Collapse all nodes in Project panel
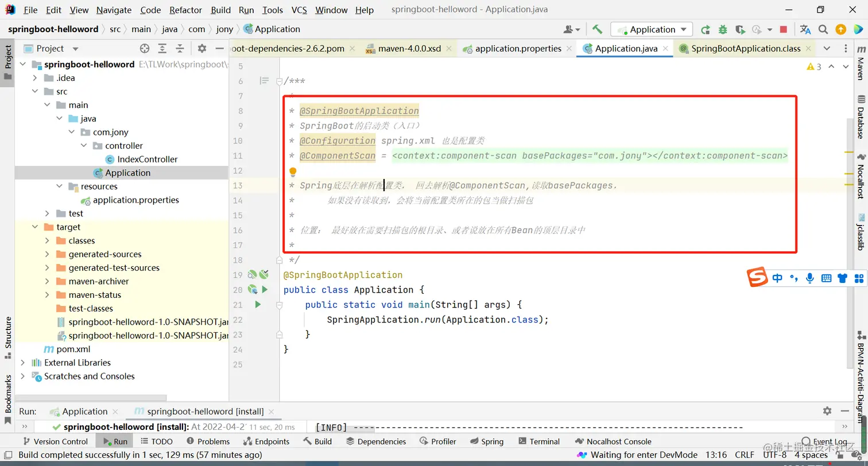This screenshot has width=868, height=466. (x=180, y=49)
